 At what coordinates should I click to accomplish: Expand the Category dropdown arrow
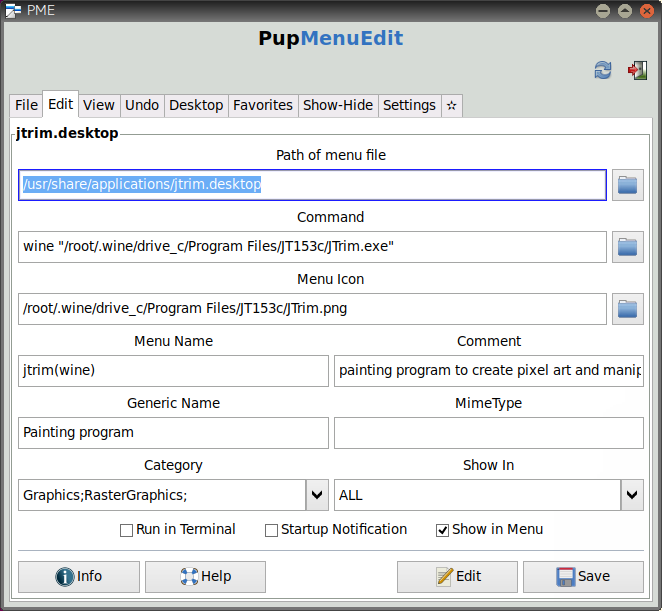point(317,495)
